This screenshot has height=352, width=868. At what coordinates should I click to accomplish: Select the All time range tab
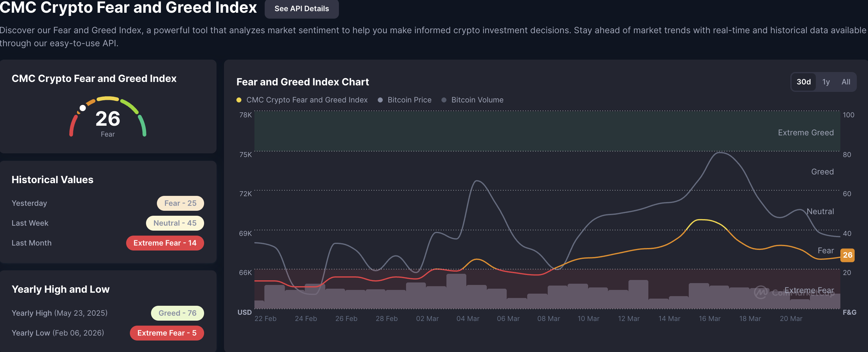pyautogui.click(x=845, y=82)
